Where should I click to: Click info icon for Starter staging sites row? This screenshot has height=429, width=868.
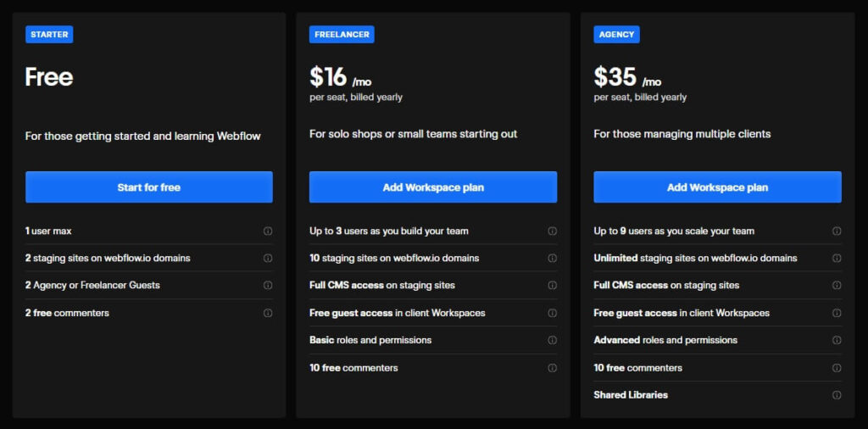coord(268,258)
